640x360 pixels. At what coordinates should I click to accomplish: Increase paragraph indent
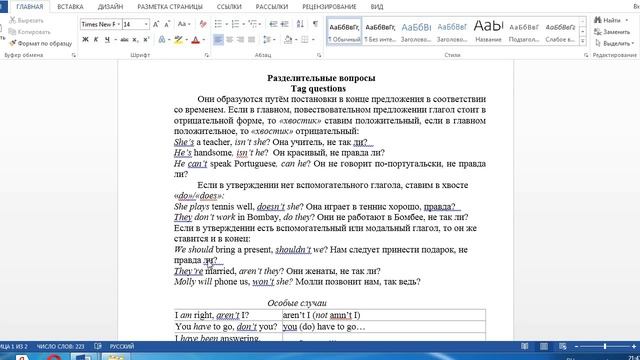(x=284, y=24)
